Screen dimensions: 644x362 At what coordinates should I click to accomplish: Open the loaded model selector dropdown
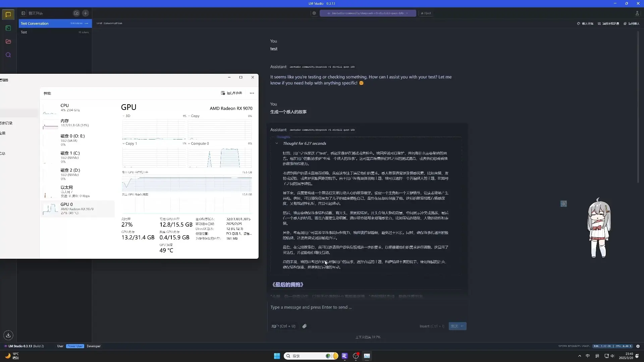[368, 13]
